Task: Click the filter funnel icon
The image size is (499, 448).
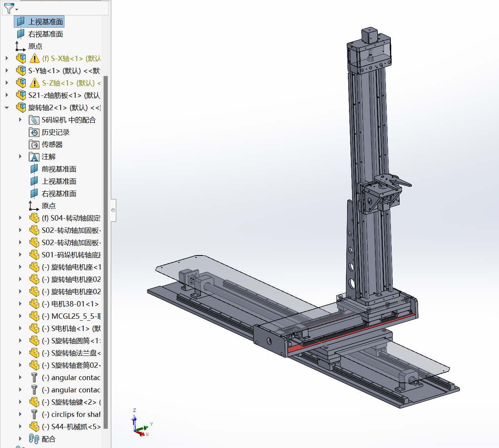Action: (9, 8)
